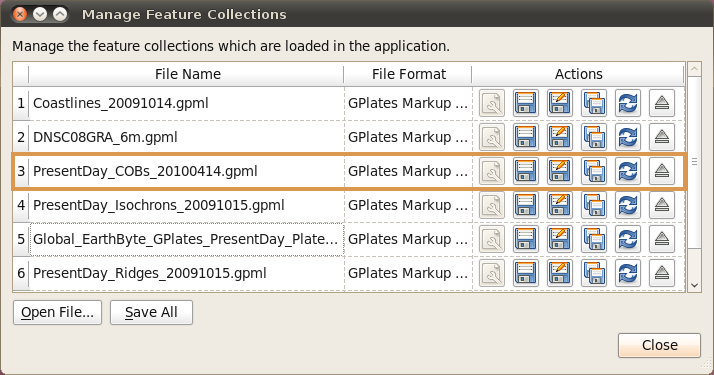
Task: Save As icon for Global_EarthByte_GPlates_PresentDay_Plate row
Action: [560, 239]
